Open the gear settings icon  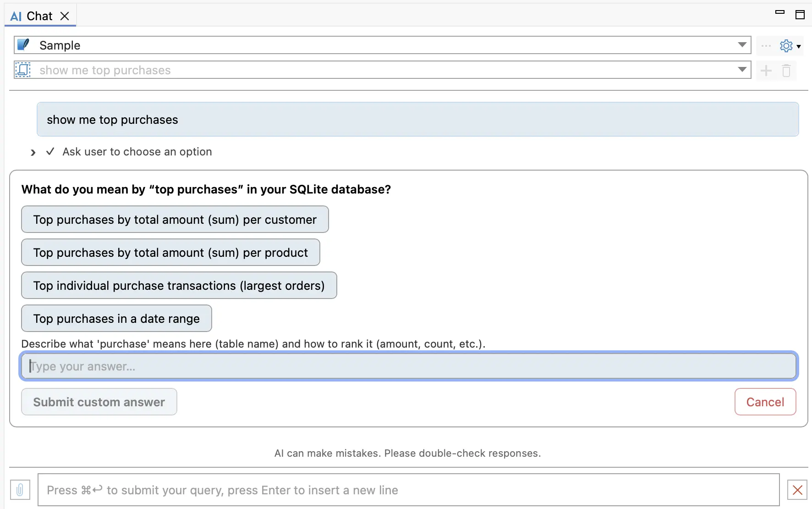point(786,46)
